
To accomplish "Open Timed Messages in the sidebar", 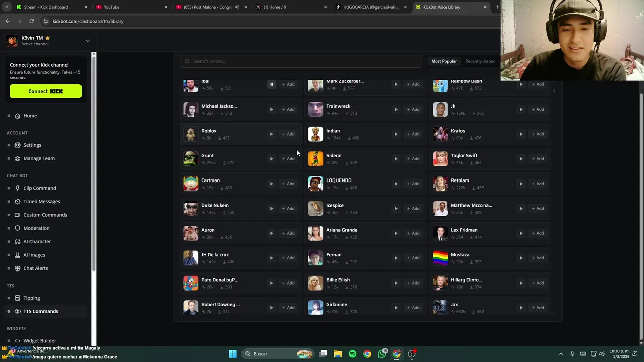I will click(x=41, y=202).
